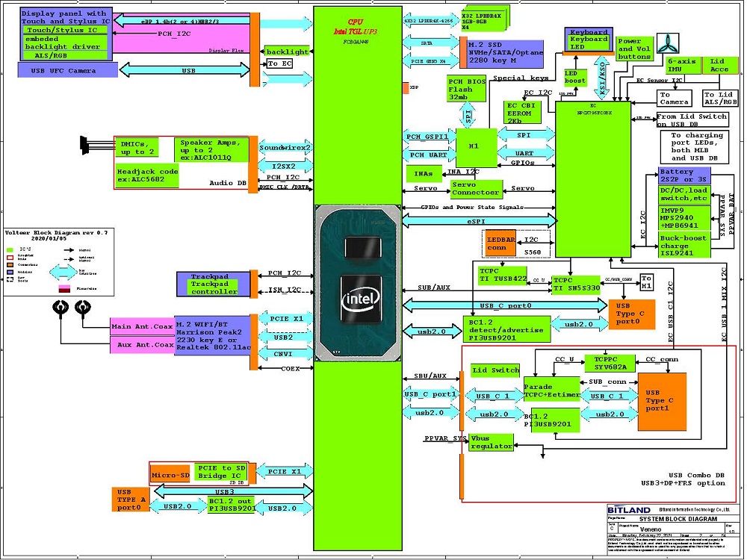Click the antenna icon wired to Aux Ant.Coax
The width and height of the screenshot is (747, 560).
point(61,308)
